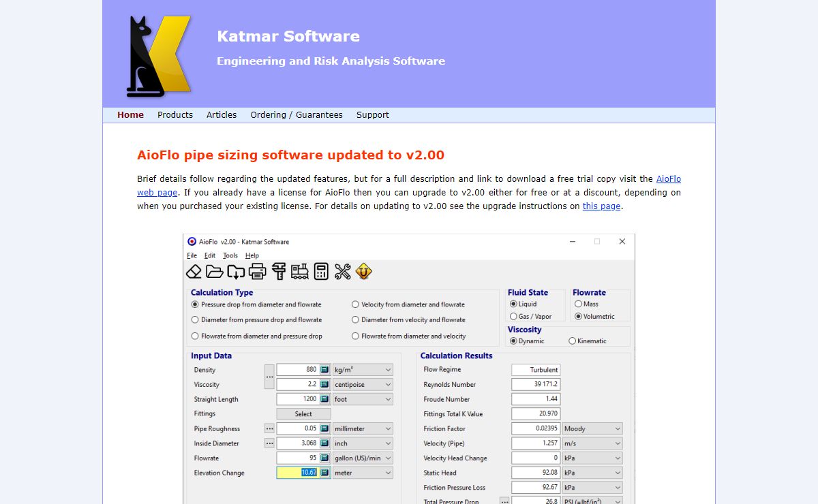Image resolution: width=818 pixels, height=504 pixels.
Task: Click the calculator icon beside the Flowrate value
Action: (x=325, y=458)
